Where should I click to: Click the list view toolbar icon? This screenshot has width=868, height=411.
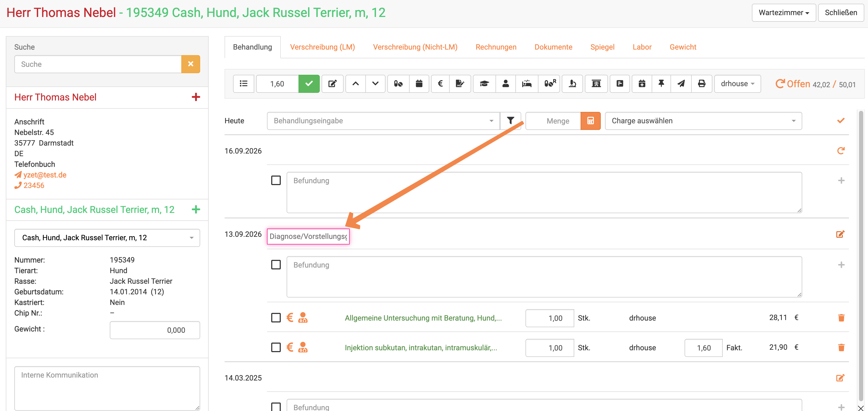tap(243, 84)
